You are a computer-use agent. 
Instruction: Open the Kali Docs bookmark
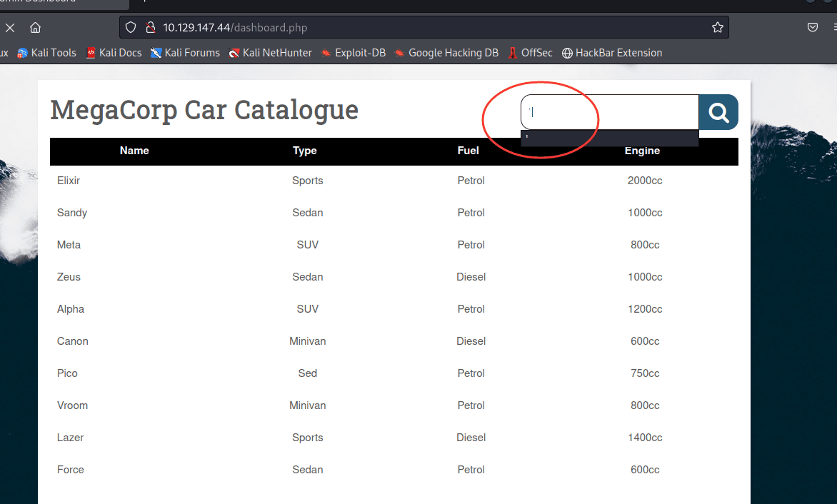click(x=114, y=53)
